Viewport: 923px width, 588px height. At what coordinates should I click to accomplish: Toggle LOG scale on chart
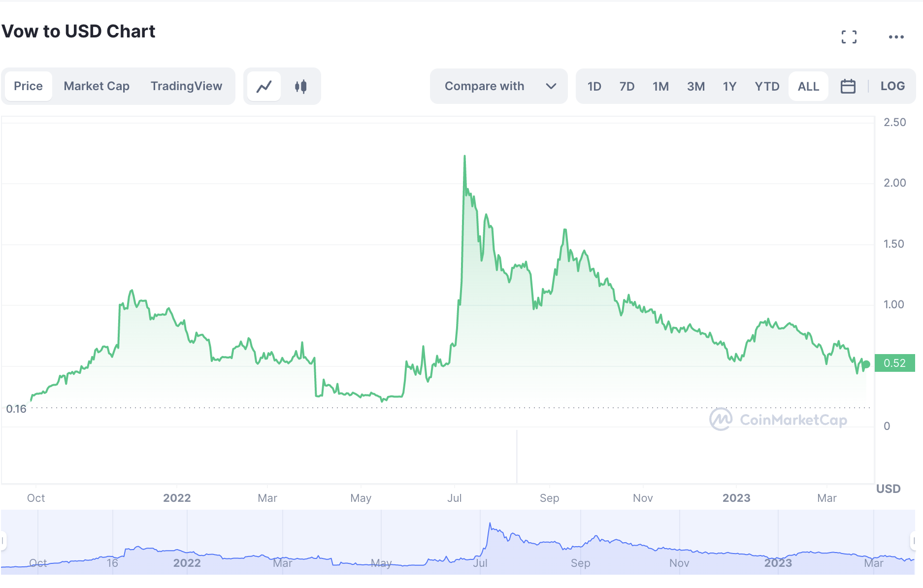(x=892, y=86)
